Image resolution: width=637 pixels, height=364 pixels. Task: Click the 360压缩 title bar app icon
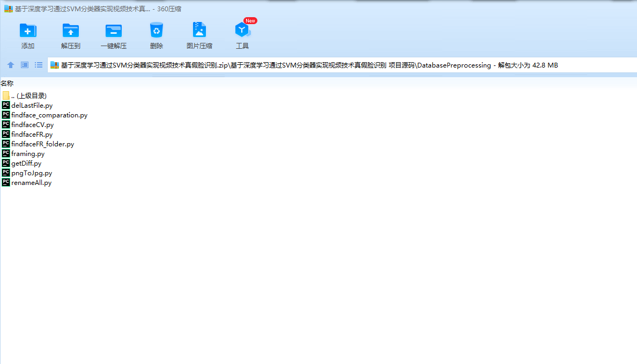[x=9, y=9]
